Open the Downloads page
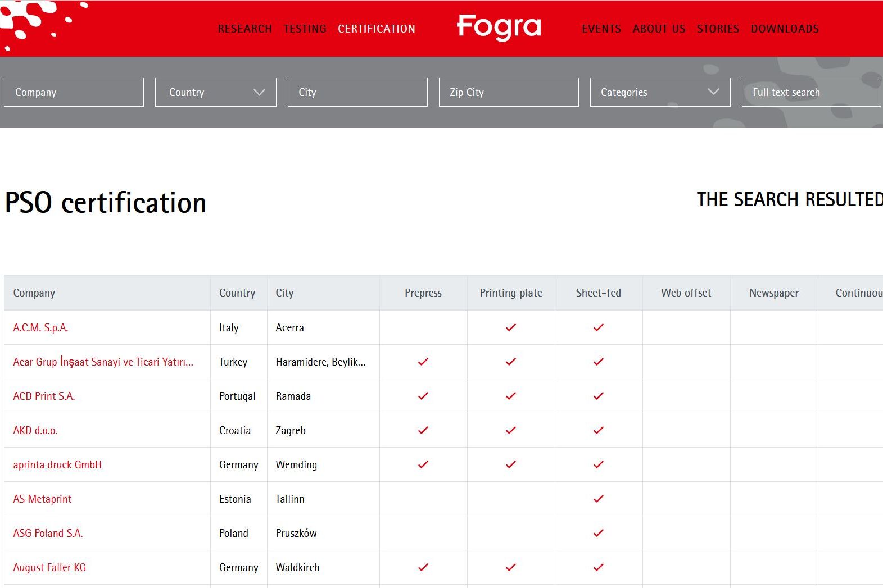Image resolution: width=883 pixels, height=588 pixels. 785,29
